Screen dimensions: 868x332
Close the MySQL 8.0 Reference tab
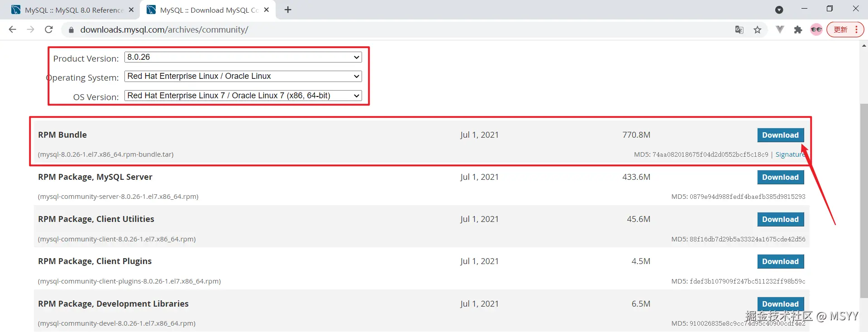pos(131,10)
